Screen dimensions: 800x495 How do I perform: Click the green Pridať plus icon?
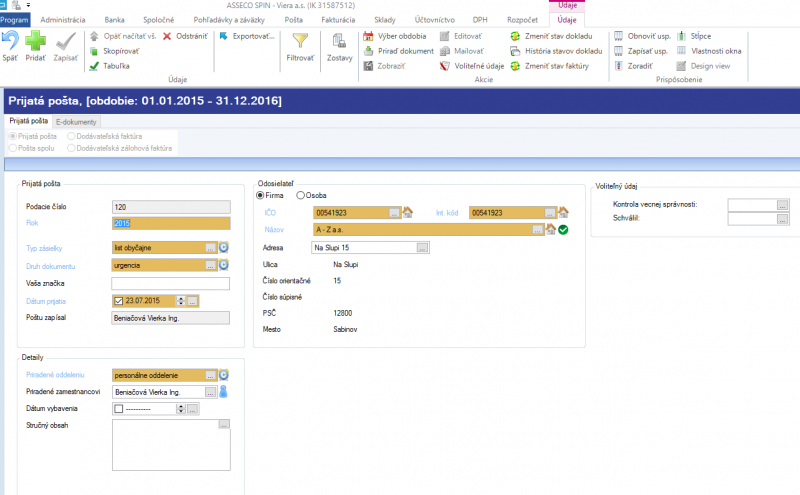pos(35,41)
